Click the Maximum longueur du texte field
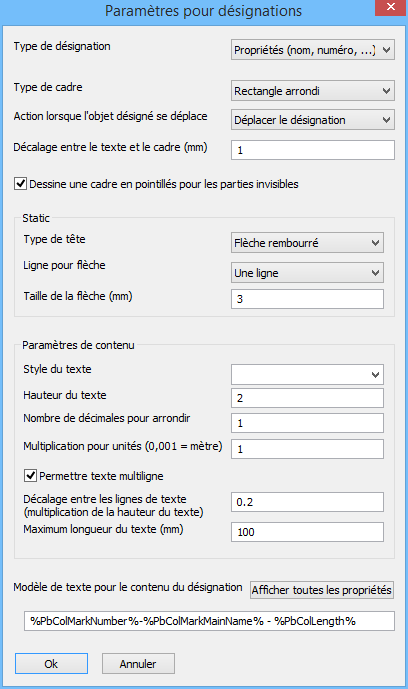The image size is (408, 689). [307, 532]
